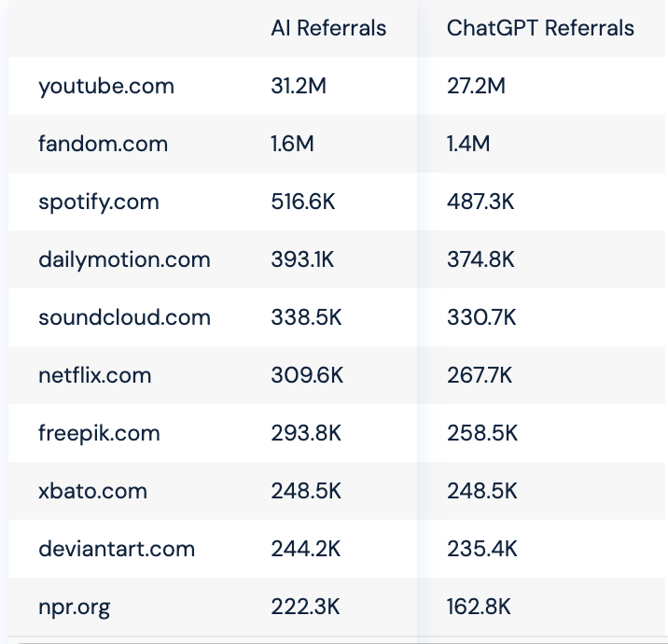Select the deviantart.com domain
Image resolution: width=668 pixels, height=644 pixels.
(117, 549)
